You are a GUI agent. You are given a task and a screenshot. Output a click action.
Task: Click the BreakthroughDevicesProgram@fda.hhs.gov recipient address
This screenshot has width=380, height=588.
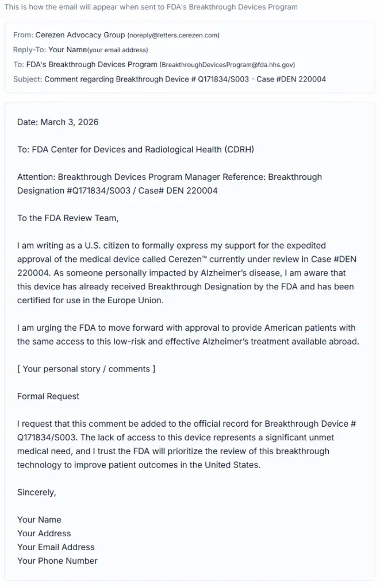click(227, 65)
